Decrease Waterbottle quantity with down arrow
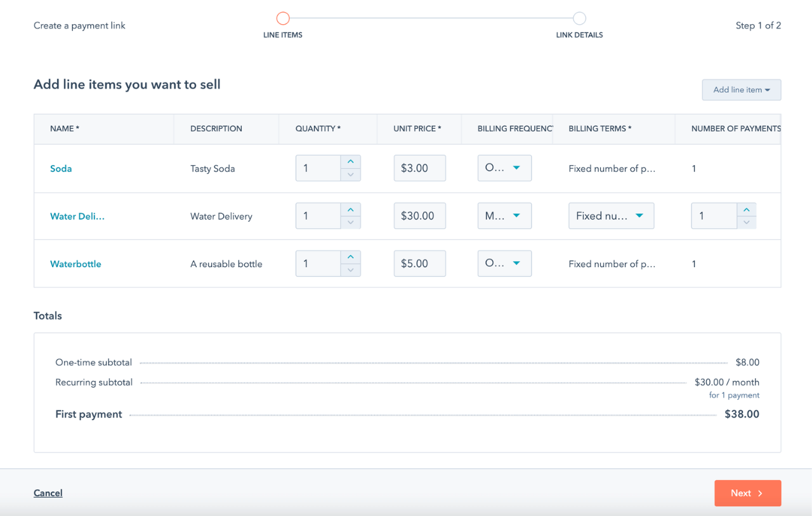The image size is (812, 516). 350,269
